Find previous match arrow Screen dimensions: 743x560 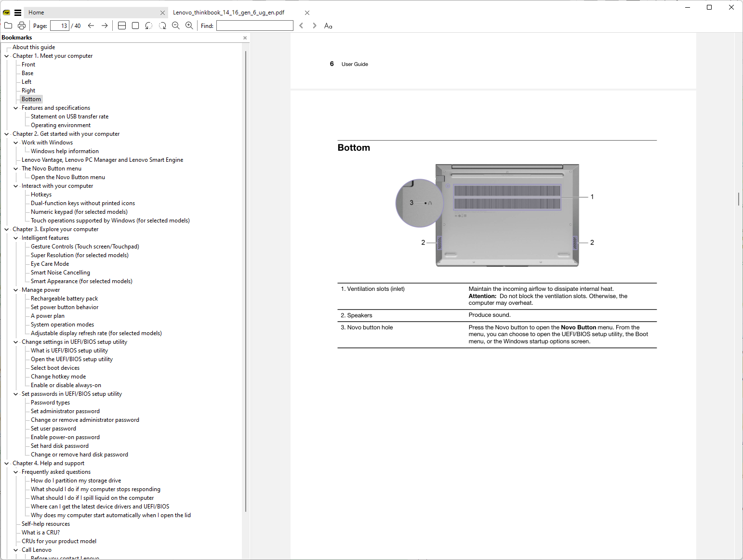(x=301, y=26)
